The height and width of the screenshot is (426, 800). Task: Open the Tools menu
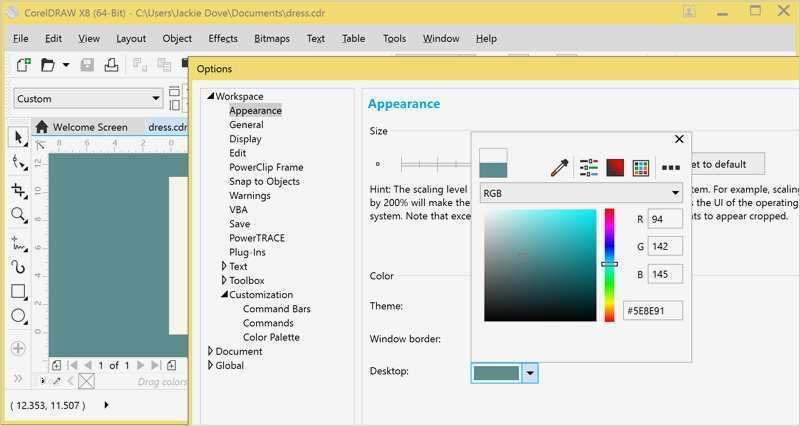tap(394, 38)
